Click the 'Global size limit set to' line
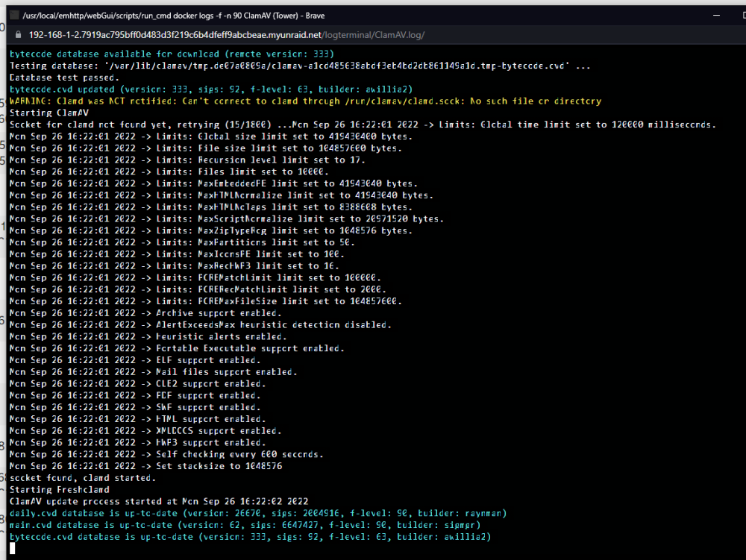 211,136
